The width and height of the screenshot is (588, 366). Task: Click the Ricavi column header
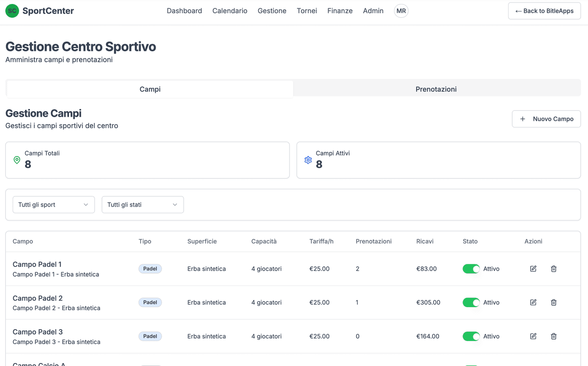pyautogui.click(x=425, y=241)
